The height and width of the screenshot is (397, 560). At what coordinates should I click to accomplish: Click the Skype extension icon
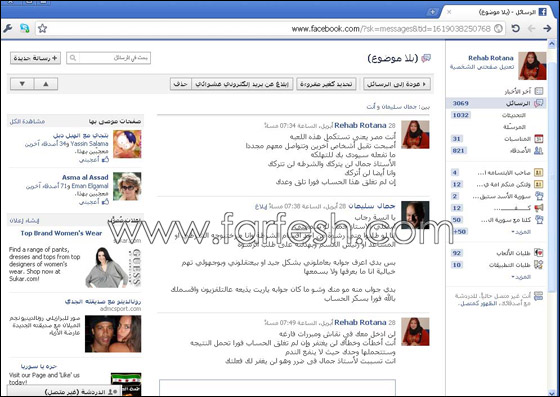click(24, 28)
